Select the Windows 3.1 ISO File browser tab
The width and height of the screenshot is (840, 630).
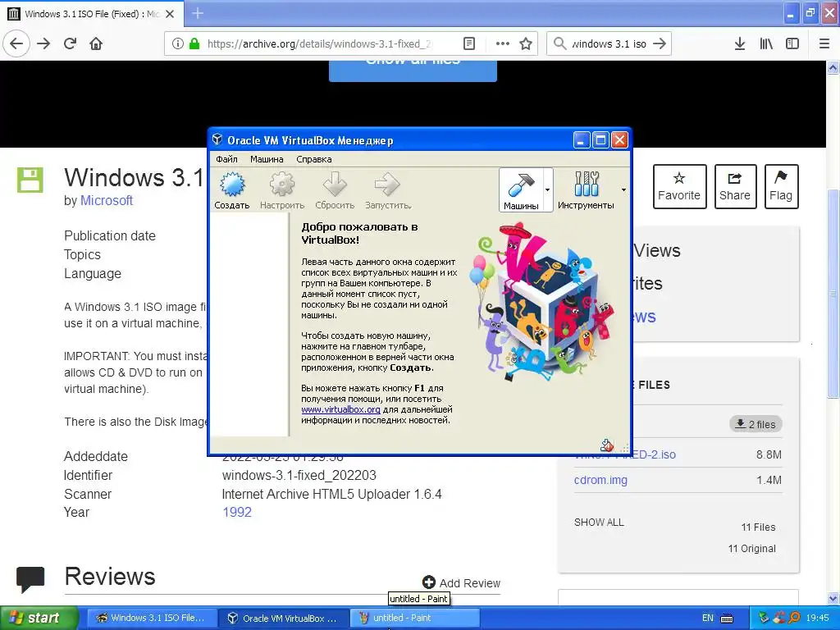click(91, 14)
